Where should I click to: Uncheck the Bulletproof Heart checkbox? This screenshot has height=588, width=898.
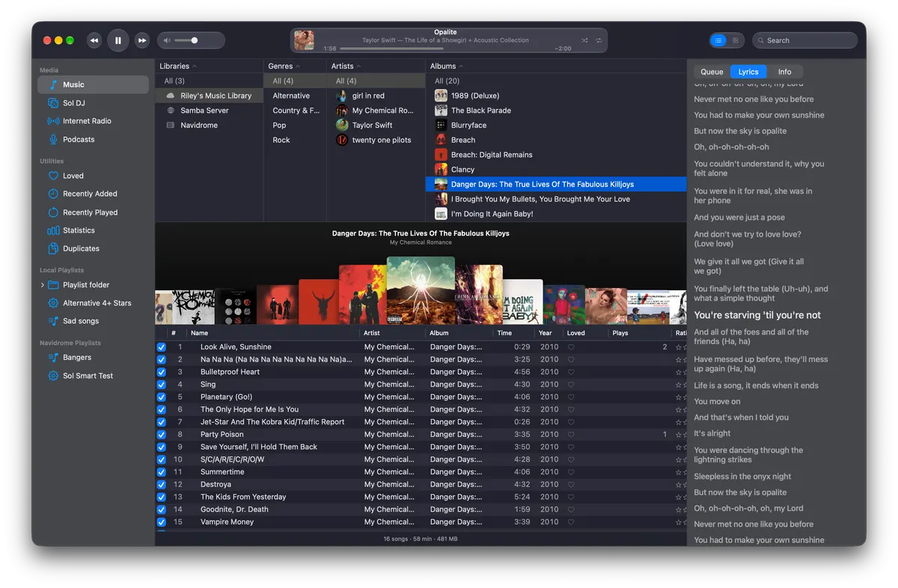tap(161, 372)
